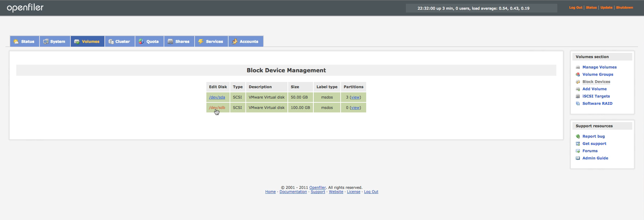
Task: Open the Admin Guide link
Action: coord(595,158)
